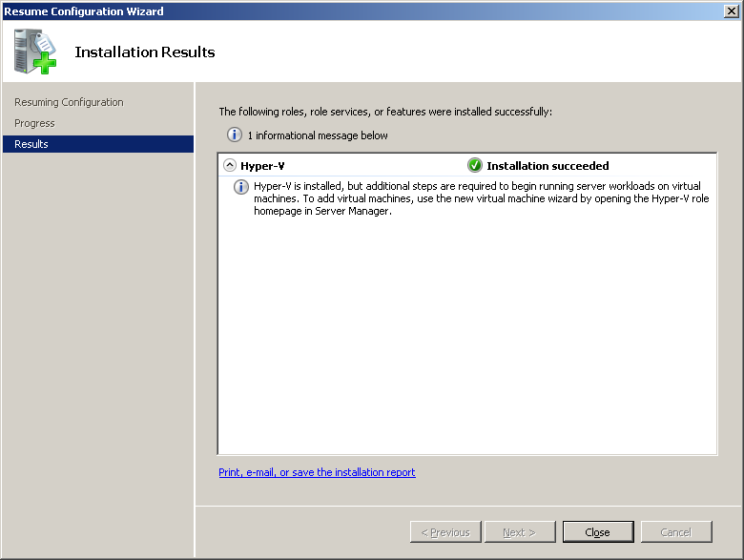
Task: Select the Hyper-V role heading
Action: [262, 166]
